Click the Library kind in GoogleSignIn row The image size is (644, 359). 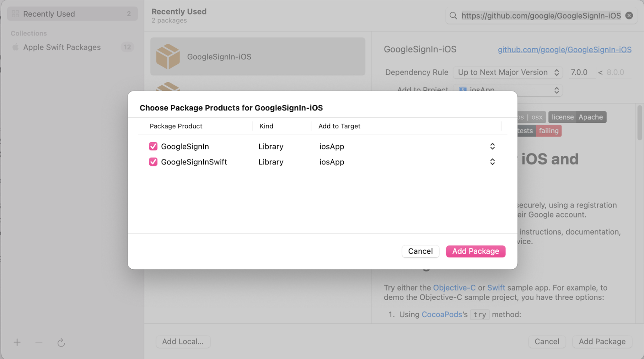tap(271, 147)
